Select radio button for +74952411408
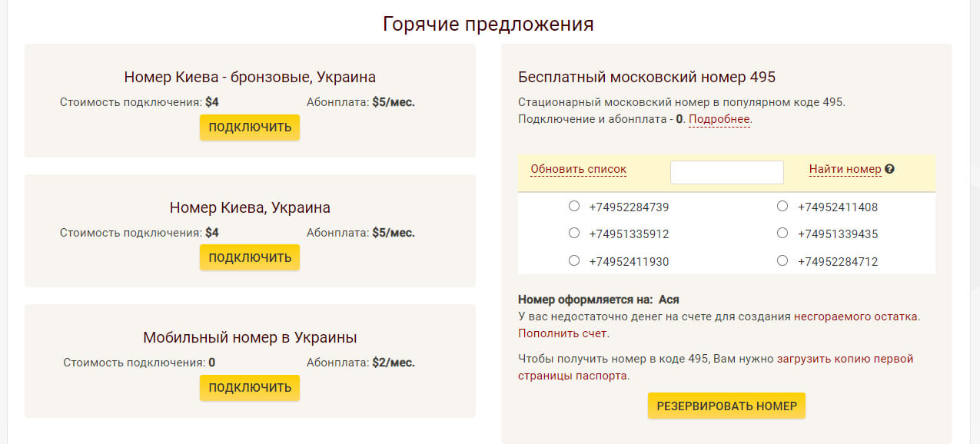The height and width of the screenshot is (444, 980). coord(782,206)
